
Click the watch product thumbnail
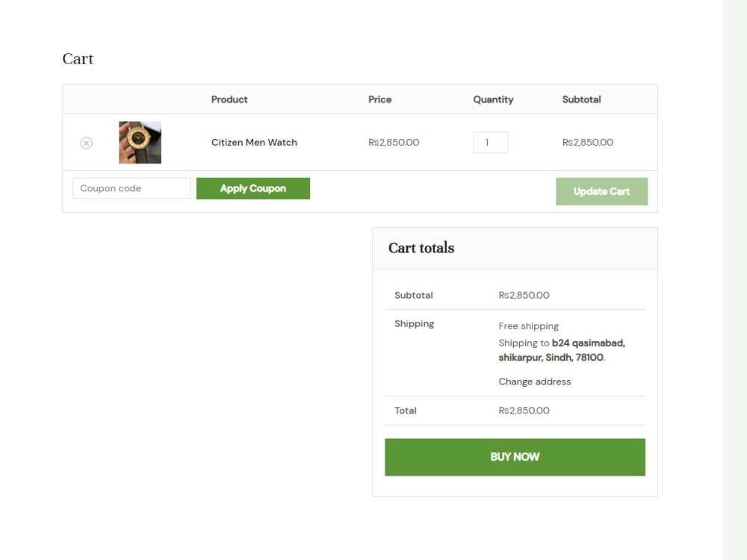[140, 142]
